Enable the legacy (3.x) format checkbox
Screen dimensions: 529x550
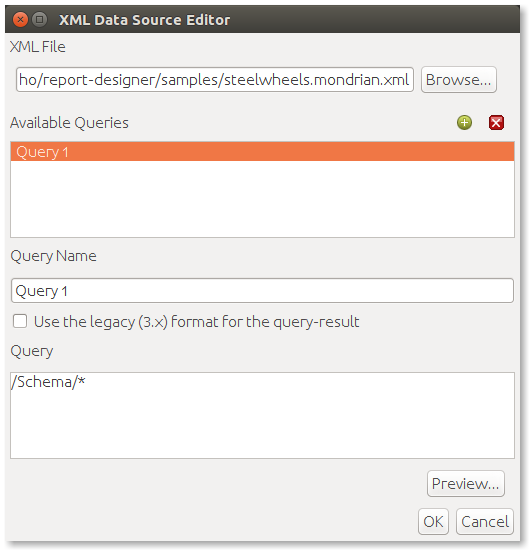pos(20,321)
